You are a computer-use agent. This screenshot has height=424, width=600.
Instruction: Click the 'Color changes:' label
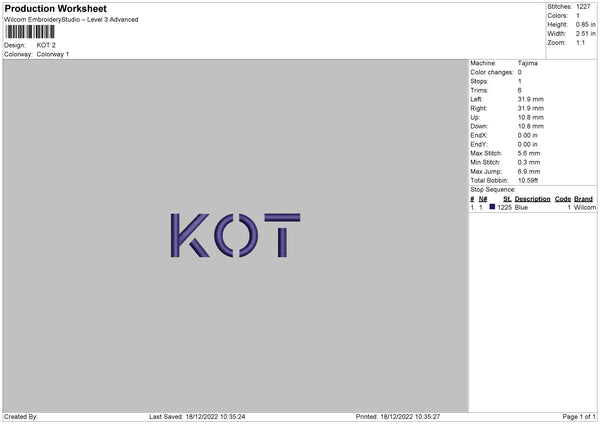click(x=492, y=72)
